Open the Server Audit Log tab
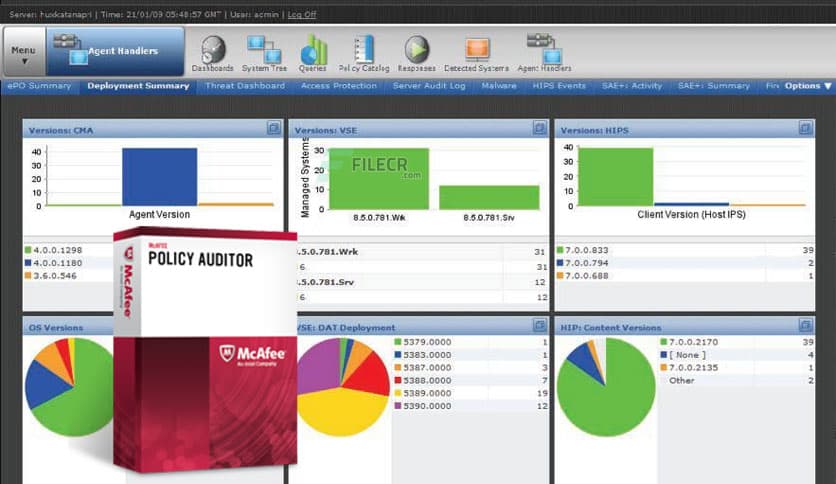Image resolution: width=836 pixels, height=484 pixels. [x=429, y=86]
